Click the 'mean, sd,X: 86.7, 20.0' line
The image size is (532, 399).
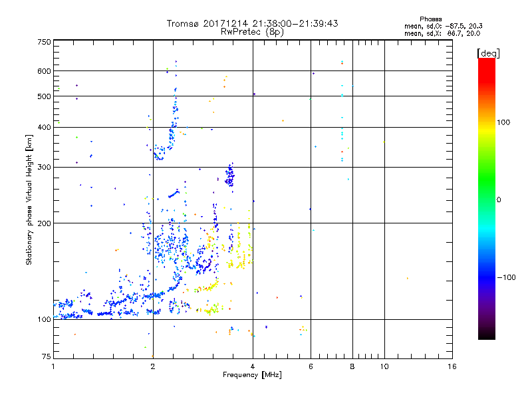442,33
